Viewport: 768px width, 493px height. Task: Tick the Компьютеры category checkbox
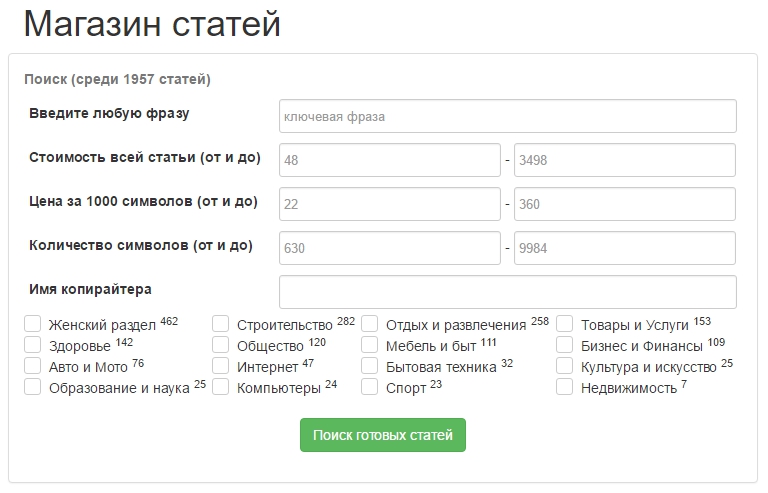[220, 387]
